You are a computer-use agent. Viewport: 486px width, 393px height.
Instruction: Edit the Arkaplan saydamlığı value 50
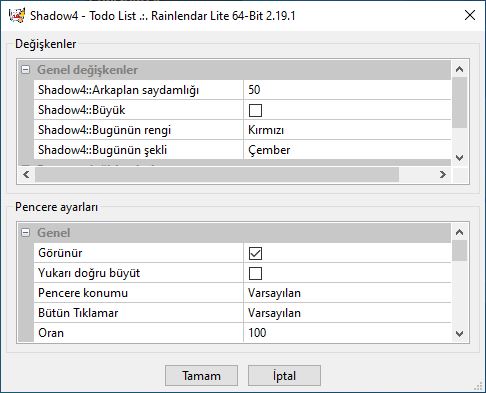(347, 90)
